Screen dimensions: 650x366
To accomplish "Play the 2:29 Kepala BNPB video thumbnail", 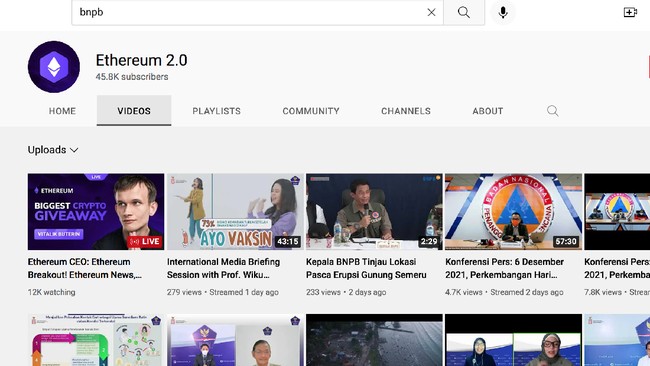I will [x=374, y=211].
